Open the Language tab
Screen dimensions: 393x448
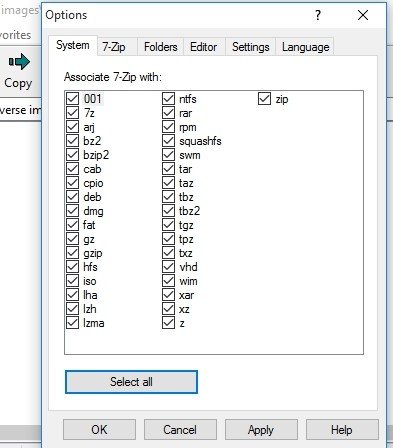coord(306,47)
